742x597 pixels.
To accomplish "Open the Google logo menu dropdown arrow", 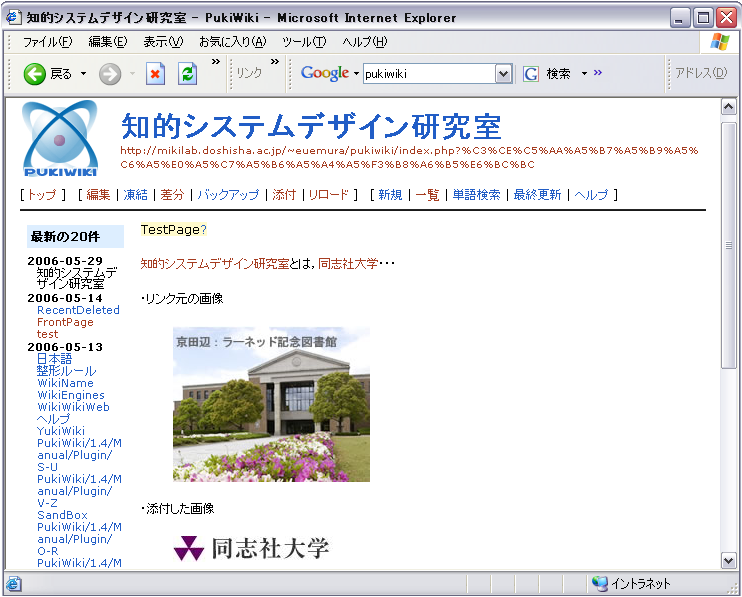I will [356, 74].
